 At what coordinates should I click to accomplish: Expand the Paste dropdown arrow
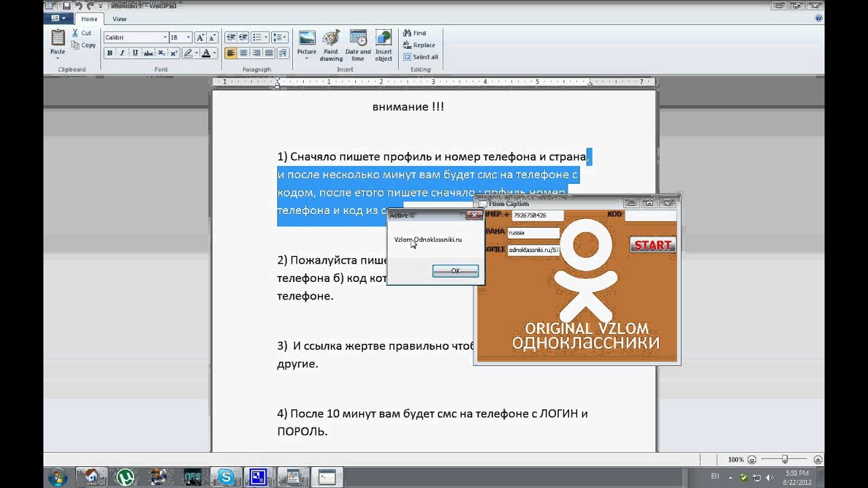[58, 57]
